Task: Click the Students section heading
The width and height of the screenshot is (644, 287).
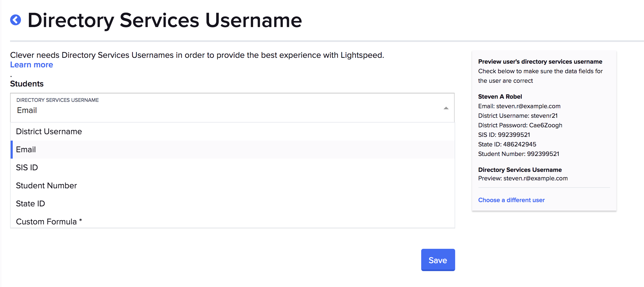Action: point(27,84)
